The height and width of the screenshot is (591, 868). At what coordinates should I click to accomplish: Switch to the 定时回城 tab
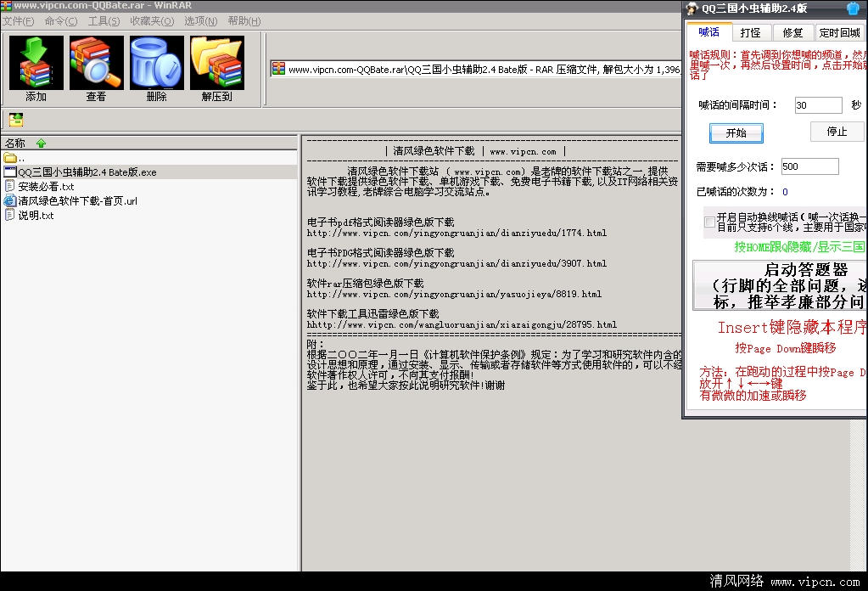[840, 32]
